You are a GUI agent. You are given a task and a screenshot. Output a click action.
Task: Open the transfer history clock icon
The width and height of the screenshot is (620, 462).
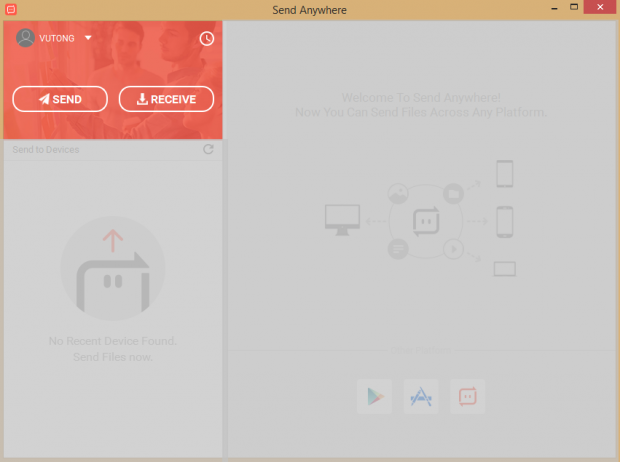pyautogui.click(x=207, y=38)
